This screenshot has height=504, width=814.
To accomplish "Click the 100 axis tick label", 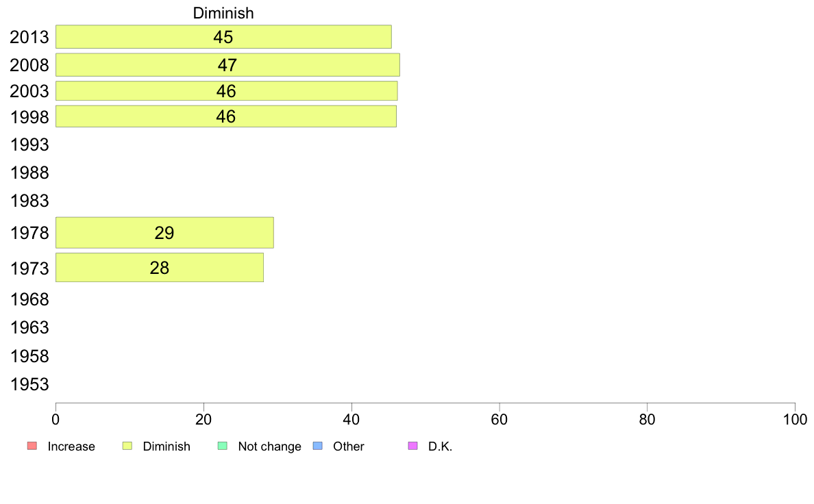I will (795, 419).
